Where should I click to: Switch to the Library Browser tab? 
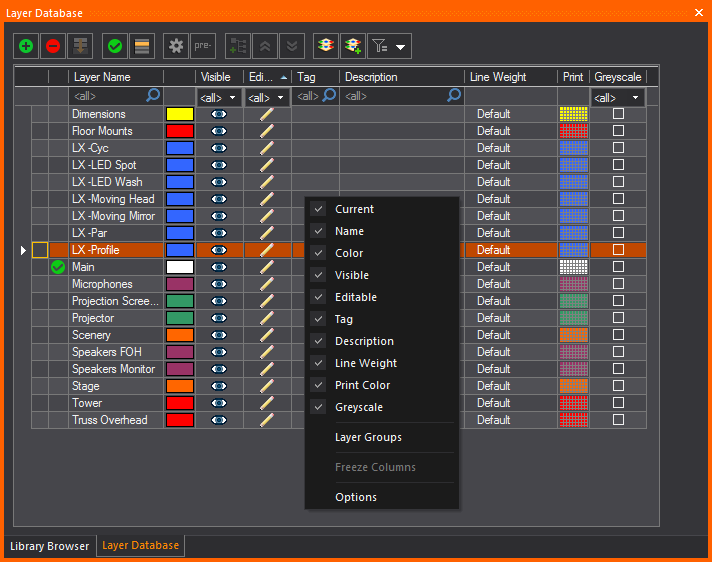pos(49,546)
